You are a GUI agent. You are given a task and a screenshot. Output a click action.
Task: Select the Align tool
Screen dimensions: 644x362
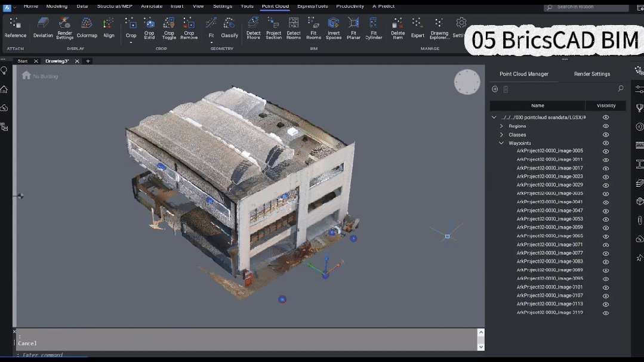[109, 28]
